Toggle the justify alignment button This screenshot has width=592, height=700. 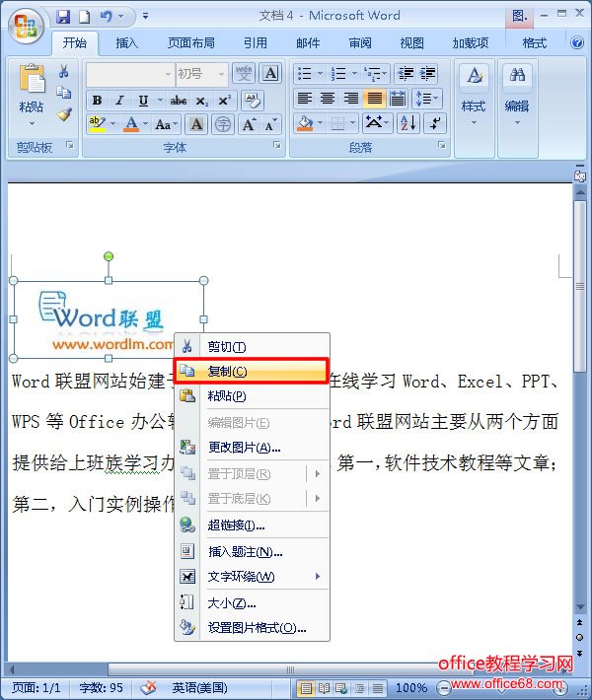(375, 99)
